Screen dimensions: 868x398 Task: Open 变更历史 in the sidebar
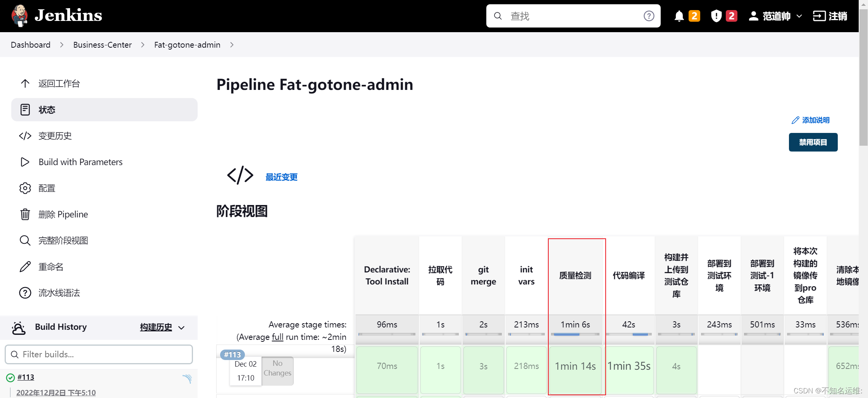point(55,136)
